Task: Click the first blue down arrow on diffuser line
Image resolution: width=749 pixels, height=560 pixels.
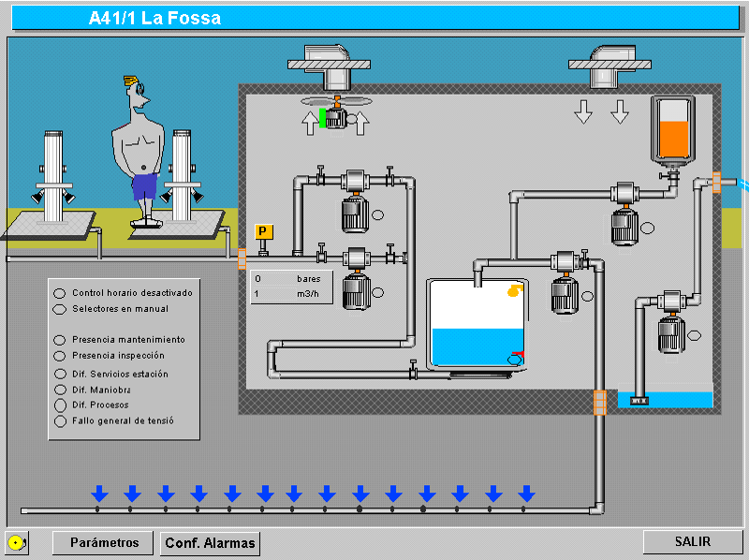Action: (98, 494)
